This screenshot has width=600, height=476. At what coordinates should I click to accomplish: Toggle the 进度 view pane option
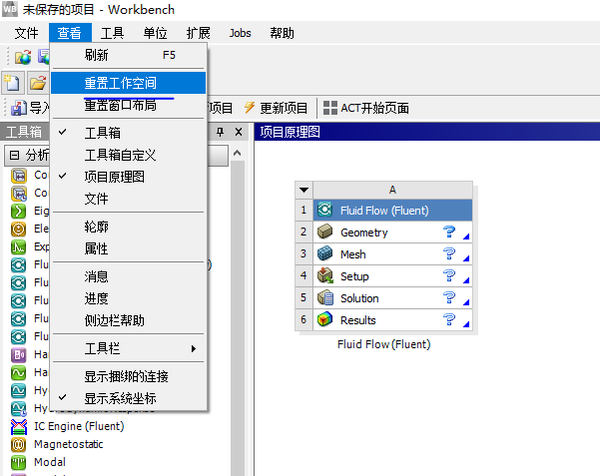pos(129,298)
